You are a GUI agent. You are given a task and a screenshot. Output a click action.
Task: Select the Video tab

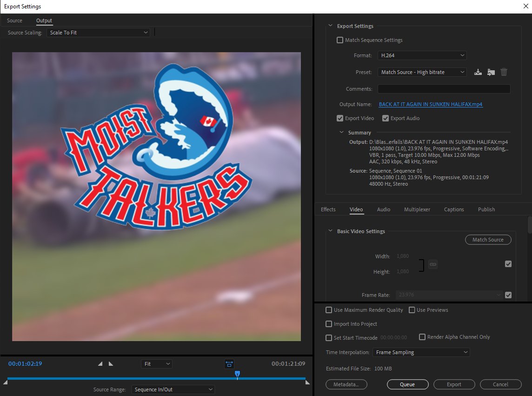(x=356, y=209)
